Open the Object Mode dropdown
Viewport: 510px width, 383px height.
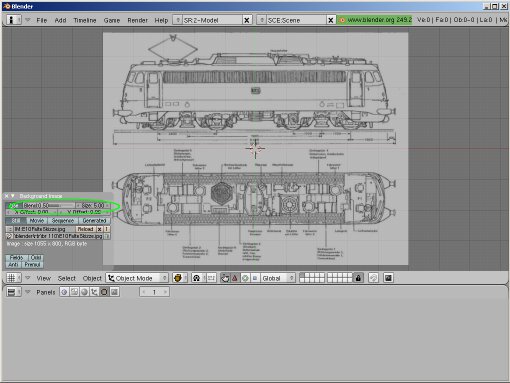click(137, 278)
